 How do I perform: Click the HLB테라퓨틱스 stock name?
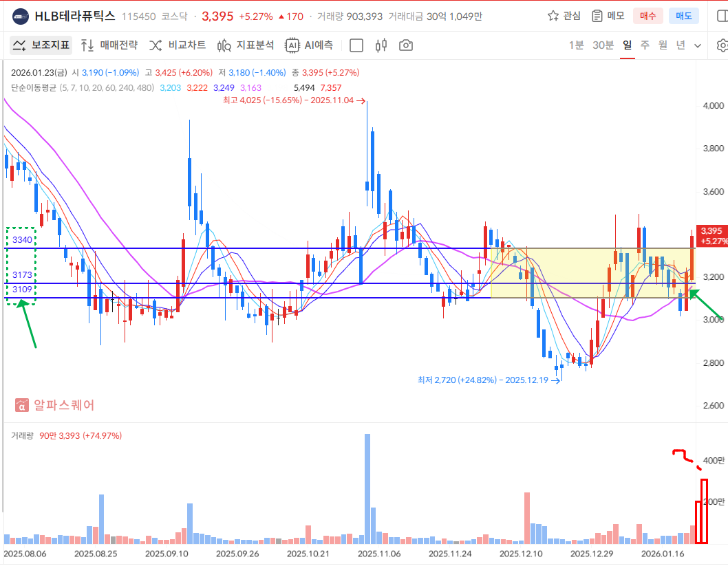pyautogui.click(x=74, y=16)
